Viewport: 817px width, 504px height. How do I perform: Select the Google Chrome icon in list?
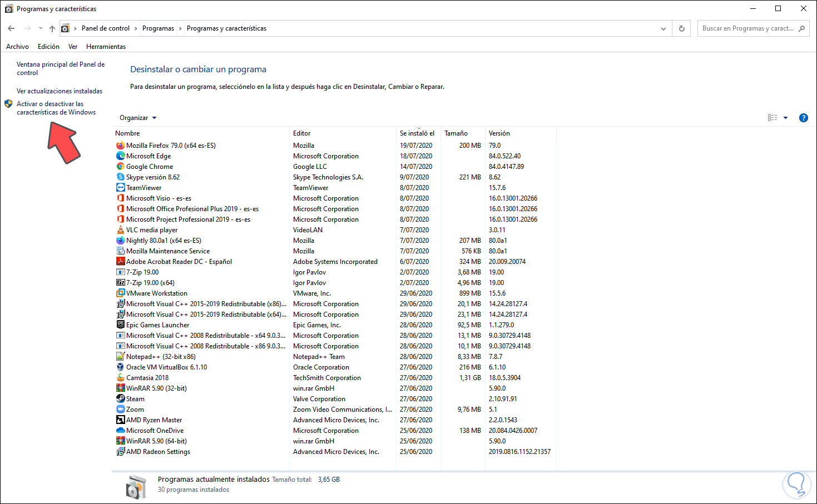pos(120,167)
